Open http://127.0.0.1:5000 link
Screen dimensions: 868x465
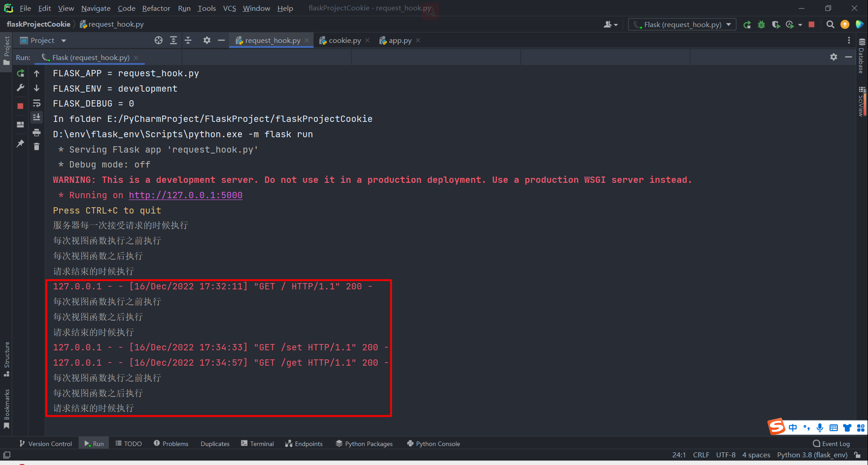coord(186,195)
